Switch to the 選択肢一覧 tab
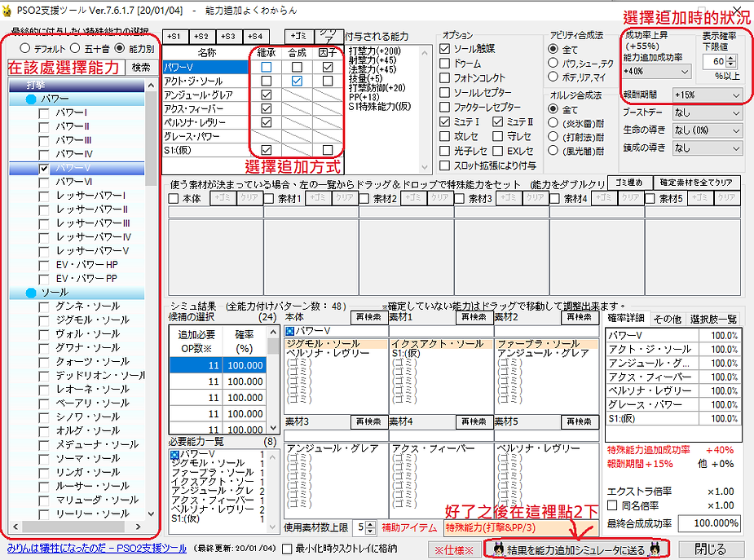Viewport: 754px width, 560px height. 713,320
